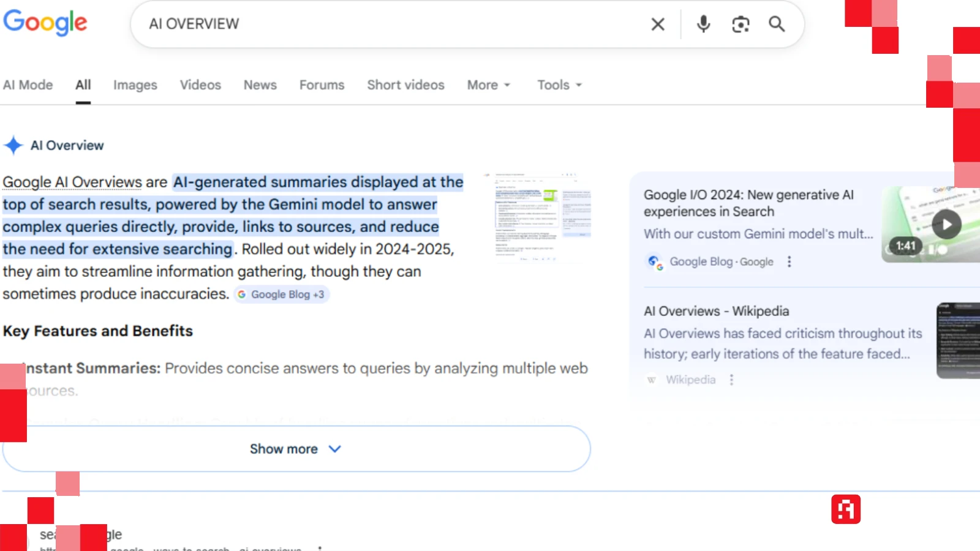Expand the More search filters dropdown
980x551 pixels.
[x=488, y=85]
